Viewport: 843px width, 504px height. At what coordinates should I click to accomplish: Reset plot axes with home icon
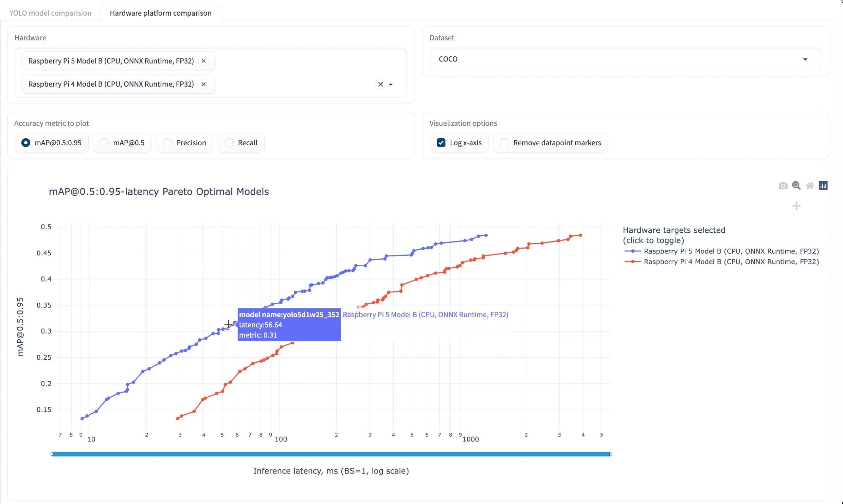pos(810,185)
